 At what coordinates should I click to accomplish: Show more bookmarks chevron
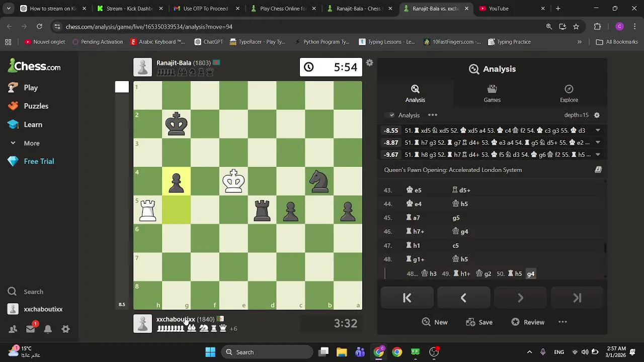[x=579, y=42]
